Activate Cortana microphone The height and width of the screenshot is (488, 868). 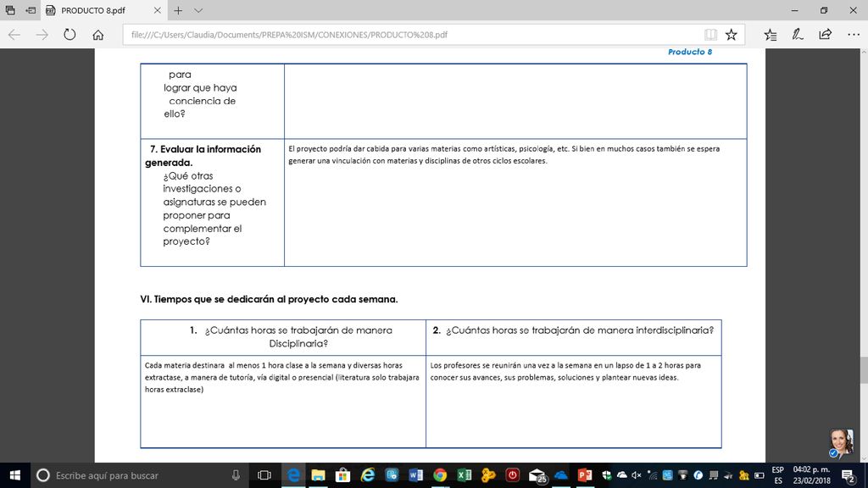pyautogui.click(x=236, y=475)
